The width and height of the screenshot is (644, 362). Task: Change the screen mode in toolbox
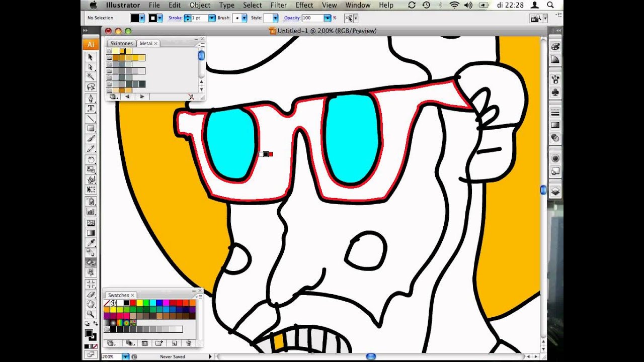click(91, 354)
